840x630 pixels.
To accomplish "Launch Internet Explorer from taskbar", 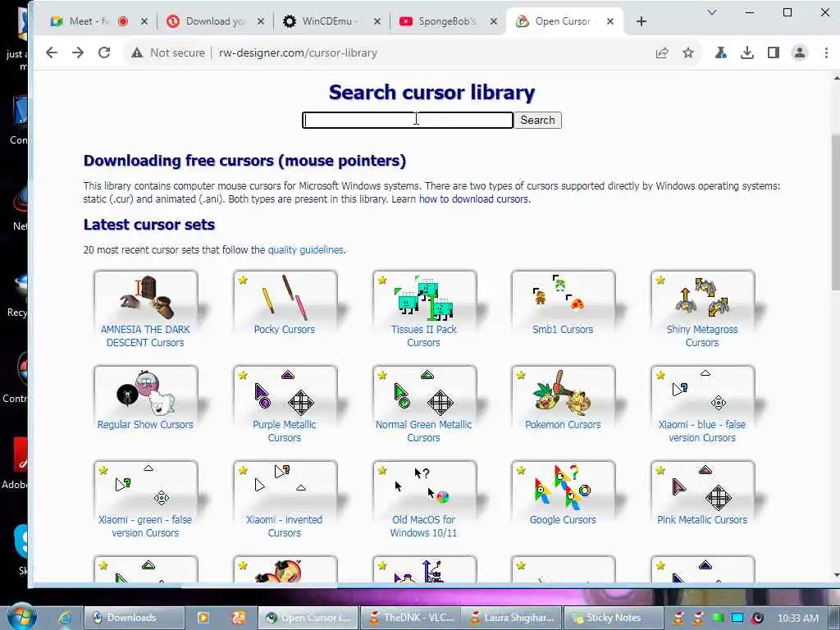I will 65,618.
